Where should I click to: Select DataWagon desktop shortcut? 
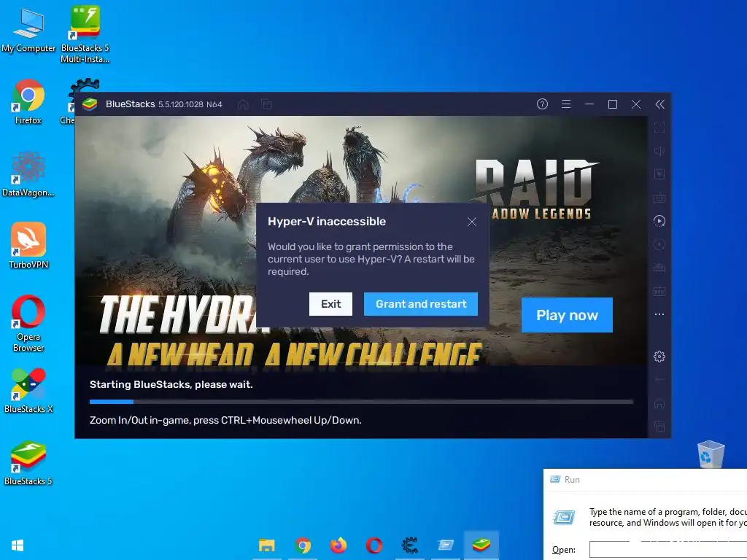click(x=28, y=174)
